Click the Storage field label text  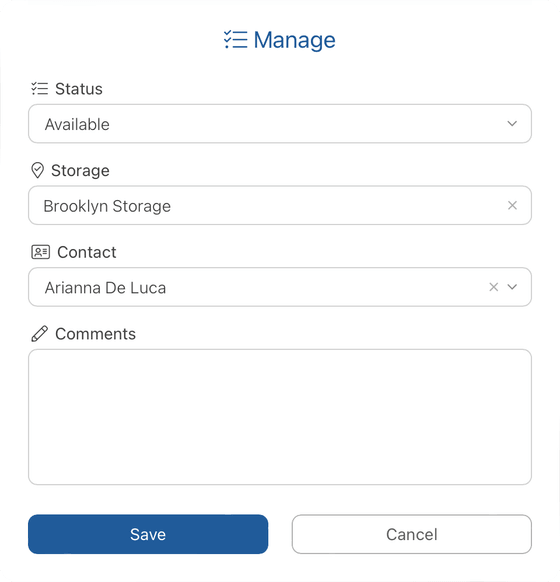point(80,171)
